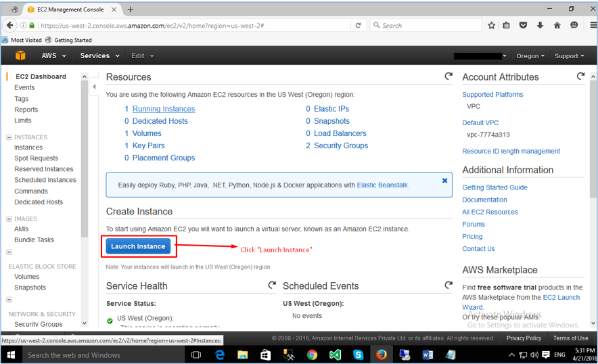Bookmark this page with the star icon
Viewport: 598px width, 364px height.
491,25
